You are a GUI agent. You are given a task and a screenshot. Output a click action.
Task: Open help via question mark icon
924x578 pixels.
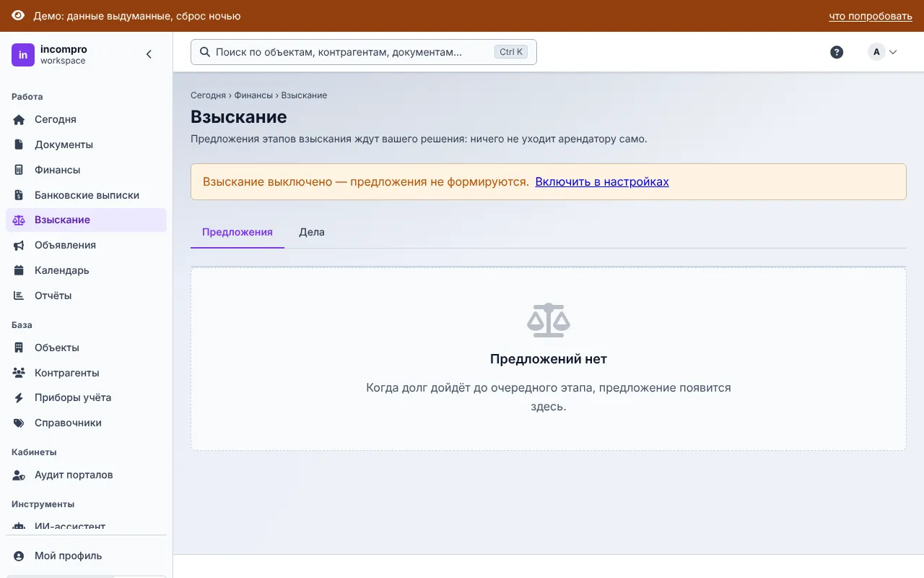click(837, 52)
